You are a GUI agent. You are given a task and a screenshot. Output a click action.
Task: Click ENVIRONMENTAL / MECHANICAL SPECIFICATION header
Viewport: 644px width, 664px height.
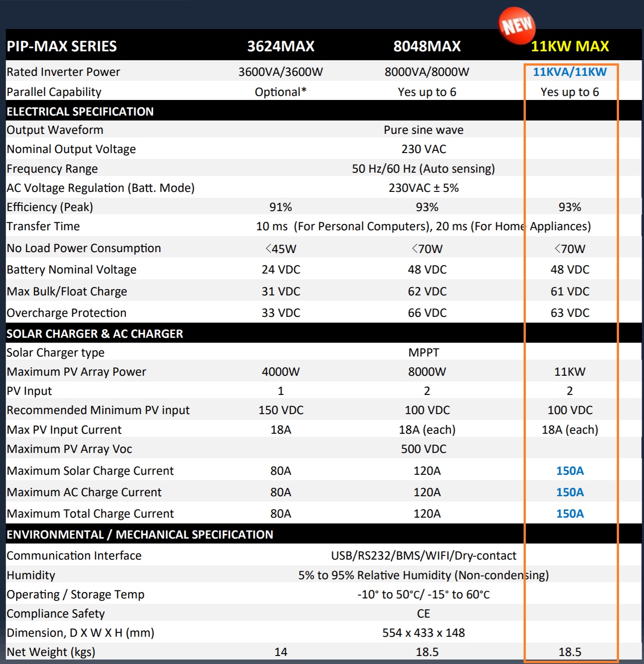click(140, 535)
